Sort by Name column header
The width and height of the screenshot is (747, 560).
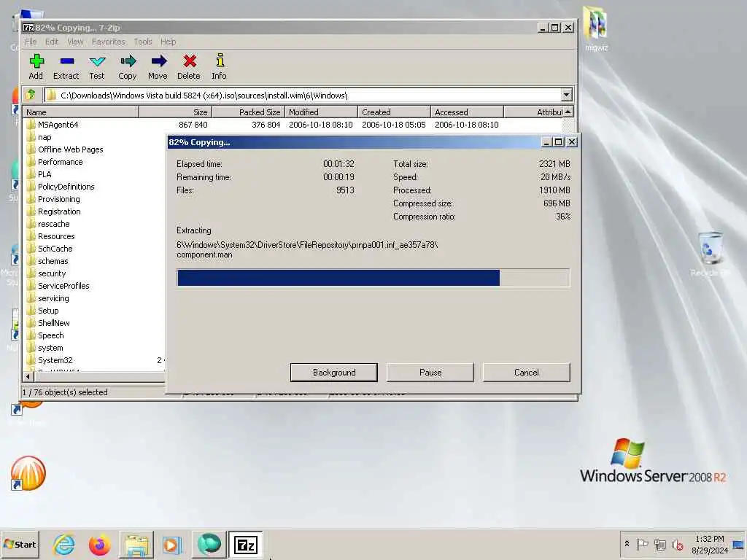click(80, 112)
